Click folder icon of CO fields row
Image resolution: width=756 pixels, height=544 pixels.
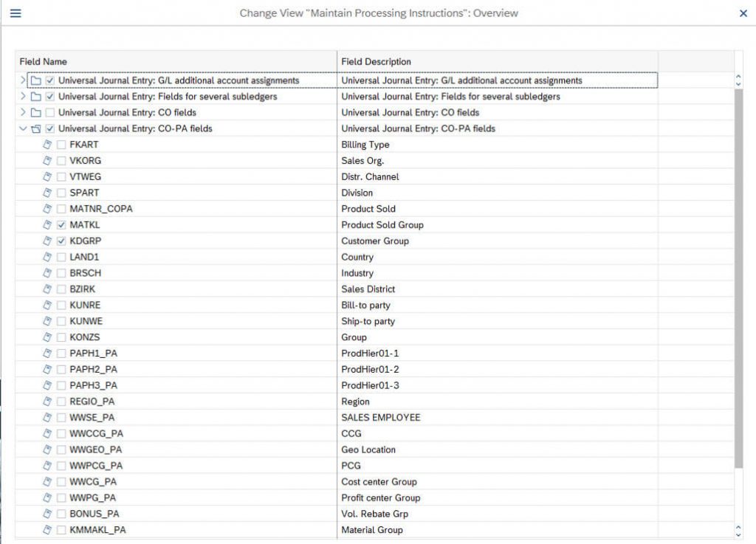(36, 112)
